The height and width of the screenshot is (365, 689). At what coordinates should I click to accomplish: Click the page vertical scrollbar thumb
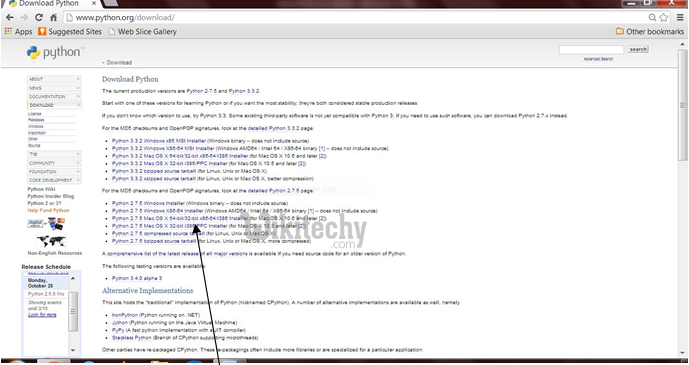point(682,105)
